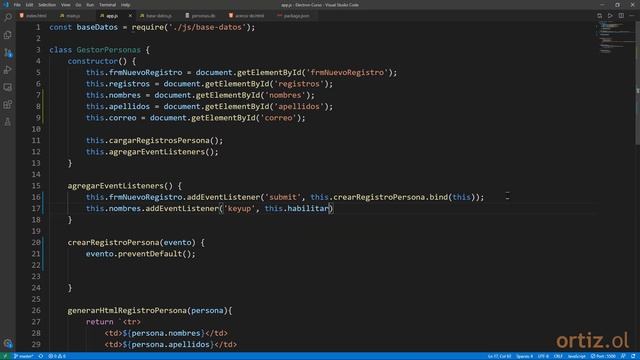Click 'baseDatos' on line 1
640x360 pixels.
(97, 27)
